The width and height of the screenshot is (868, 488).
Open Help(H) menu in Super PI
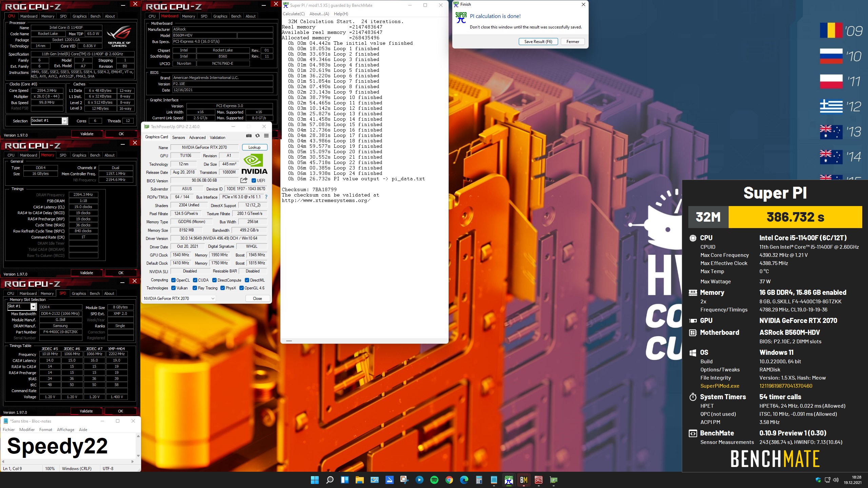pyautogui.click(x=341, y=14)
